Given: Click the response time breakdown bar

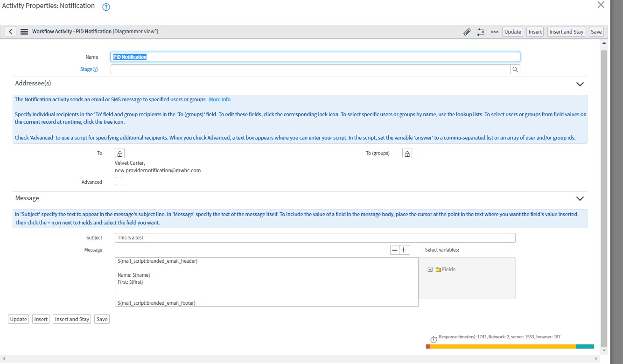Looking at the screenshot, I should pyautogui.click(x=510, y=346).
